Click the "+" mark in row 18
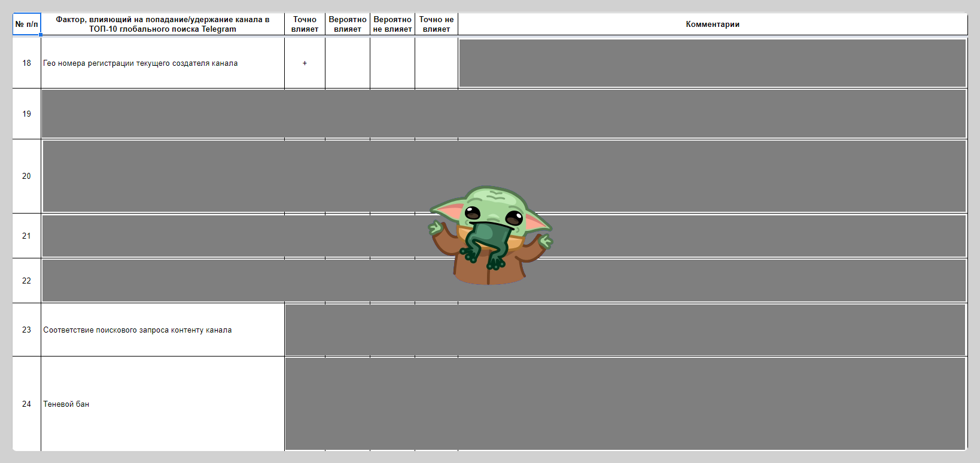The image size is (980, 463). tap(305, 63)
